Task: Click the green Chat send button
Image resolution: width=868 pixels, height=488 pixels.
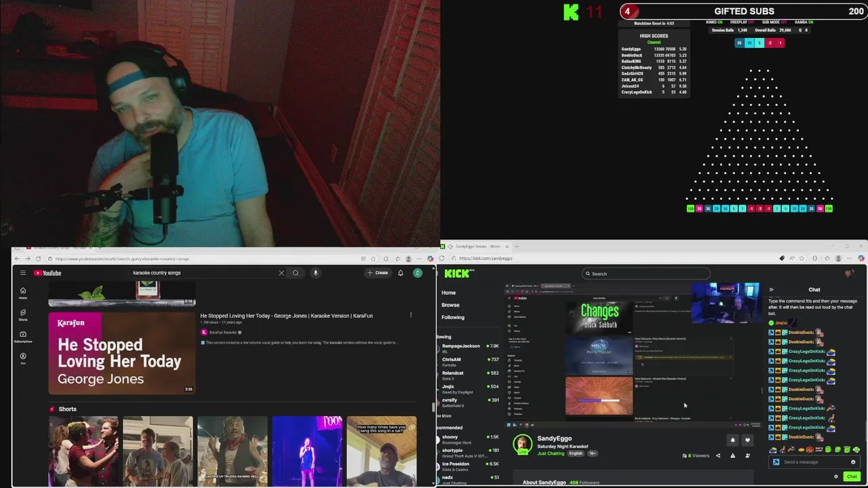Action: pos(852,476)
